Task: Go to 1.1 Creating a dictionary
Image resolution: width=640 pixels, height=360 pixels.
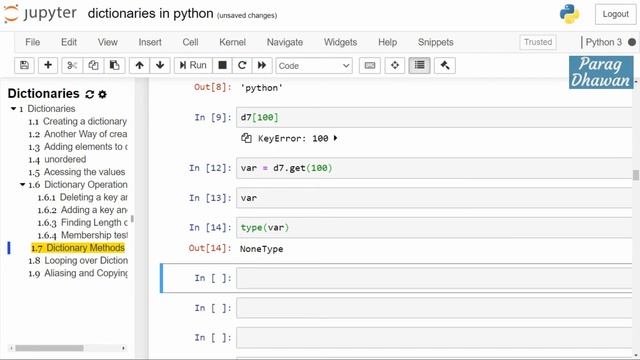Action: (x=78, y=121)
